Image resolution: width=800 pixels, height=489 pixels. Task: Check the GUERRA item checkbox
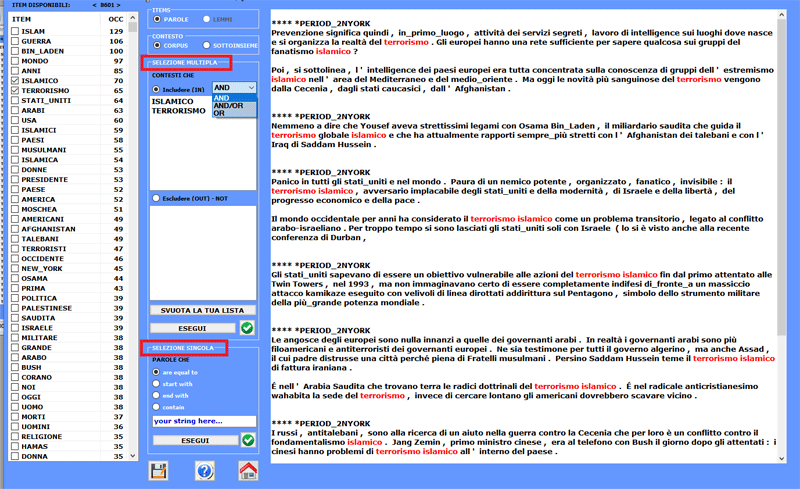click(x=15, y=41)
